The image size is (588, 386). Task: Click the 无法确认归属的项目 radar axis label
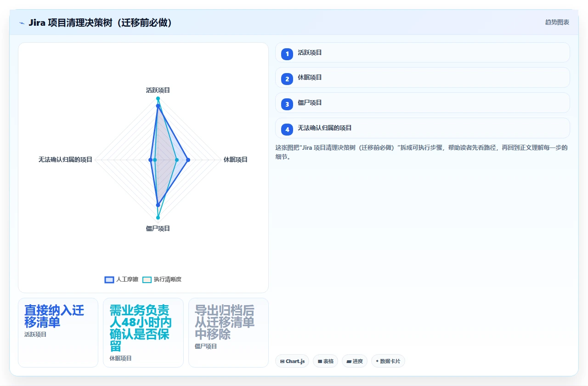(x=66, y=159)
